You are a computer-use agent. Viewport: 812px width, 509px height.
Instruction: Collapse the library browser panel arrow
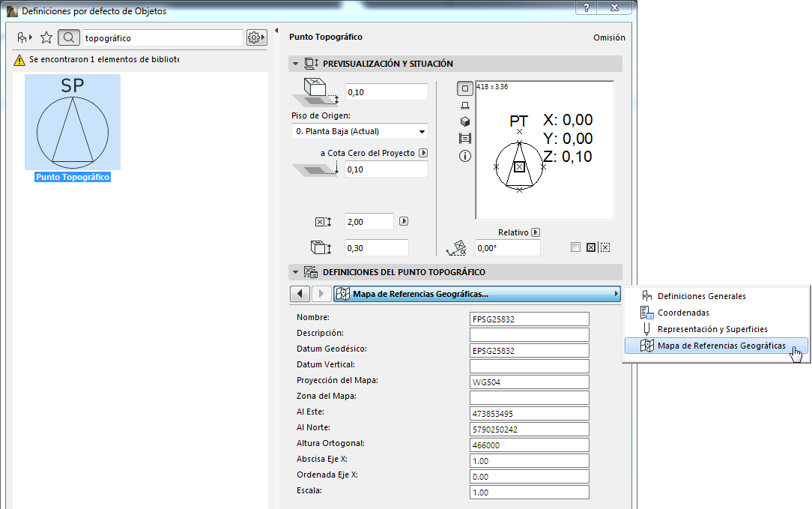[x=276, y=31]
